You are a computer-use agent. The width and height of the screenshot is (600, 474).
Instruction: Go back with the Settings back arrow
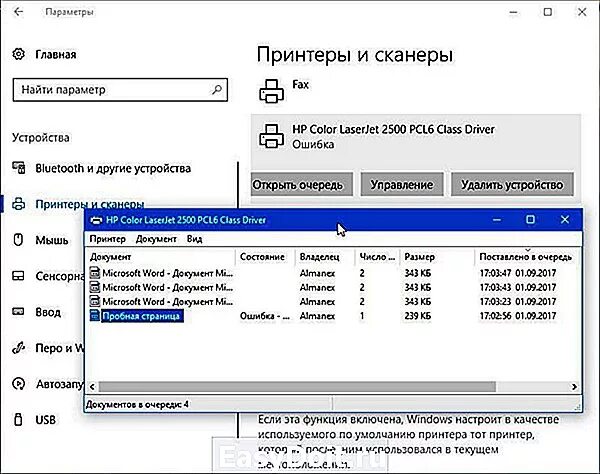[18, 12]
